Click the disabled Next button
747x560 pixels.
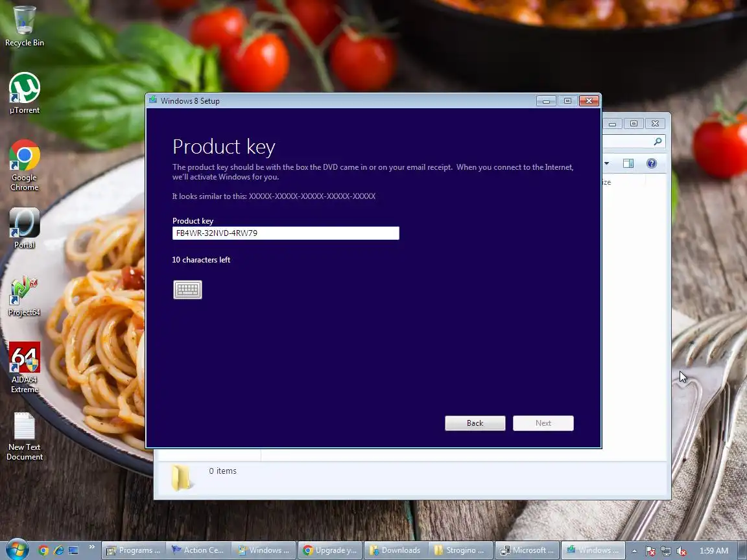coord(543,423)
